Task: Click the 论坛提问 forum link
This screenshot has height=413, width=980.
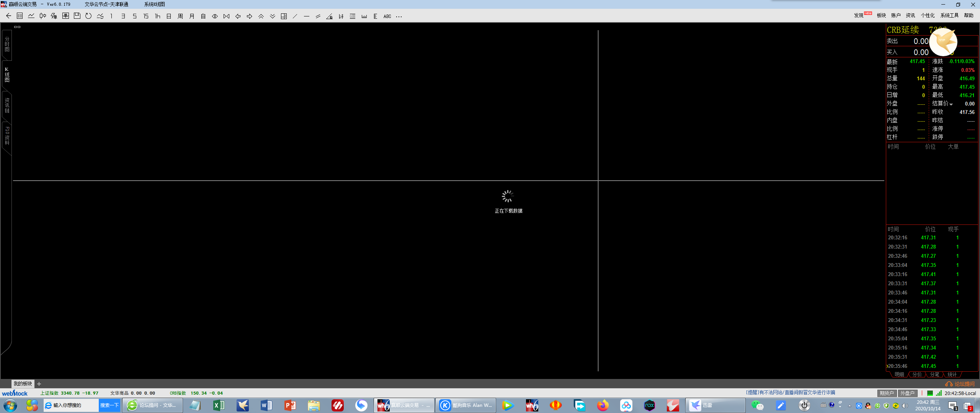Action: coord(964,384)
